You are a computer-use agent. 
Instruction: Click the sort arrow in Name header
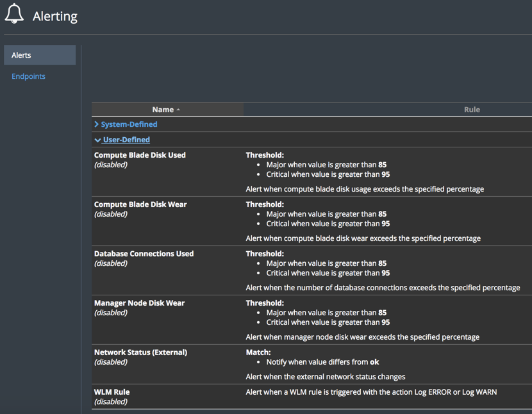(178, 110)
